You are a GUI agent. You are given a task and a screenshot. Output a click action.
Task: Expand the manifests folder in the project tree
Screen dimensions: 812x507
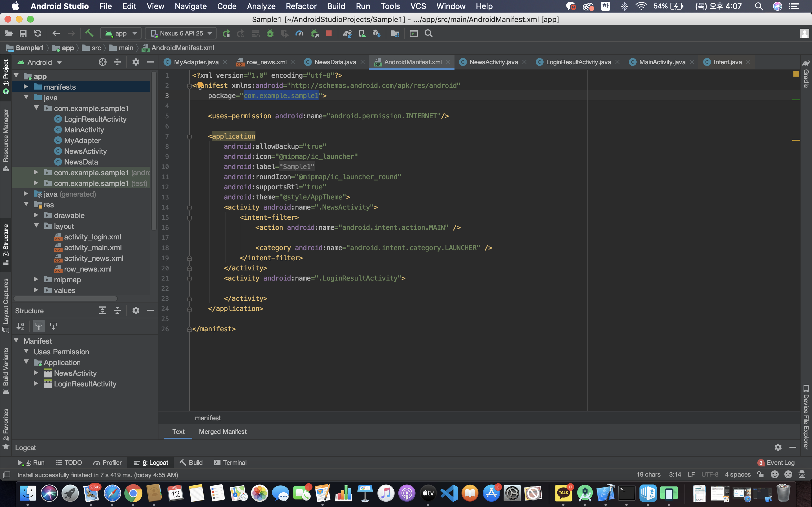(x=25, y=87)
